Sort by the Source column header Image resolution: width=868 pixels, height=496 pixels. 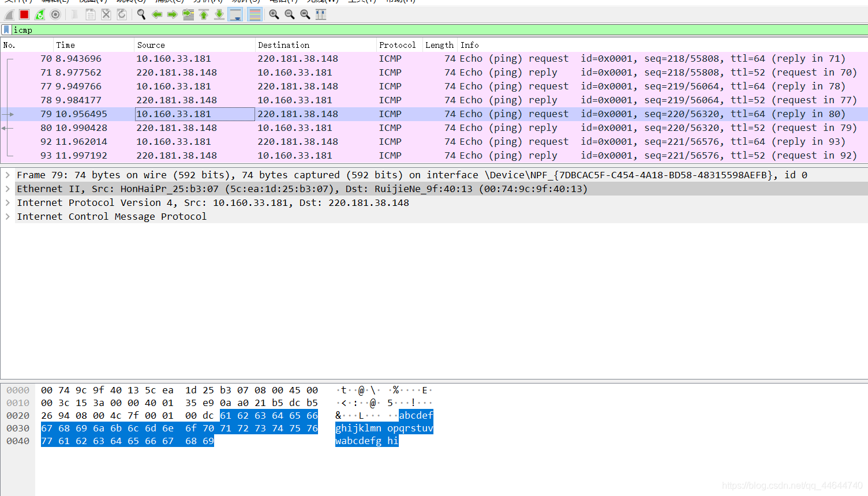194,45
